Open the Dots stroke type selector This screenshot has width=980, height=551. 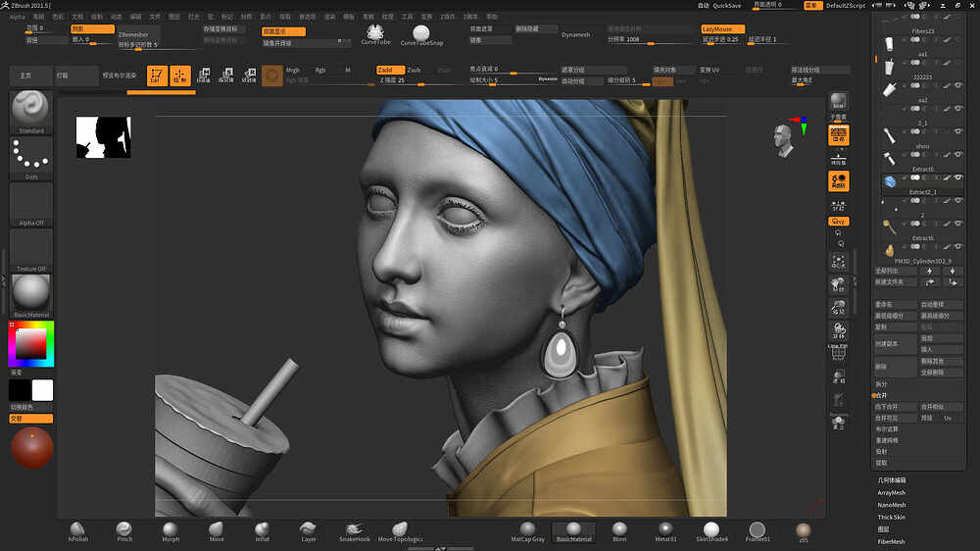point(31,158)
